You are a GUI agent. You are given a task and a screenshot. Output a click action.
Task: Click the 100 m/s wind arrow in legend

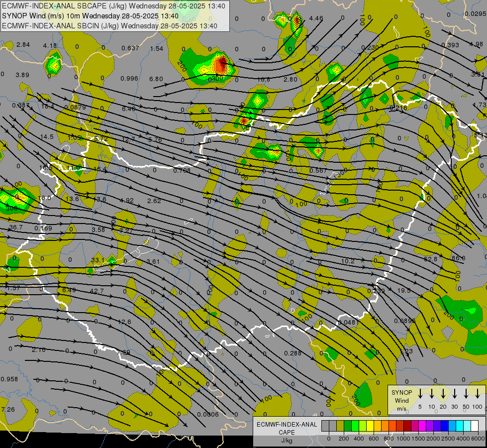478,394
